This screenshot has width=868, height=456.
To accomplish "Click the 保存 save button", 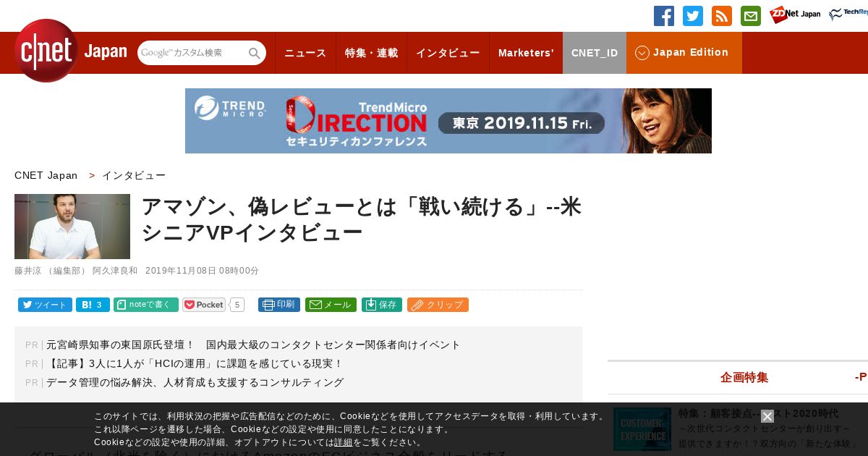I will (382, 305).
